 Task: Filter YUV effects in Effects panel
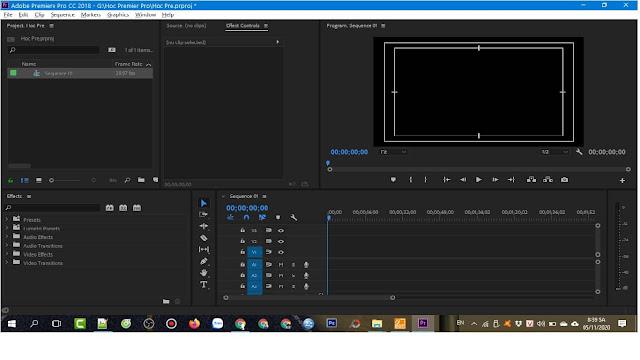137,208
